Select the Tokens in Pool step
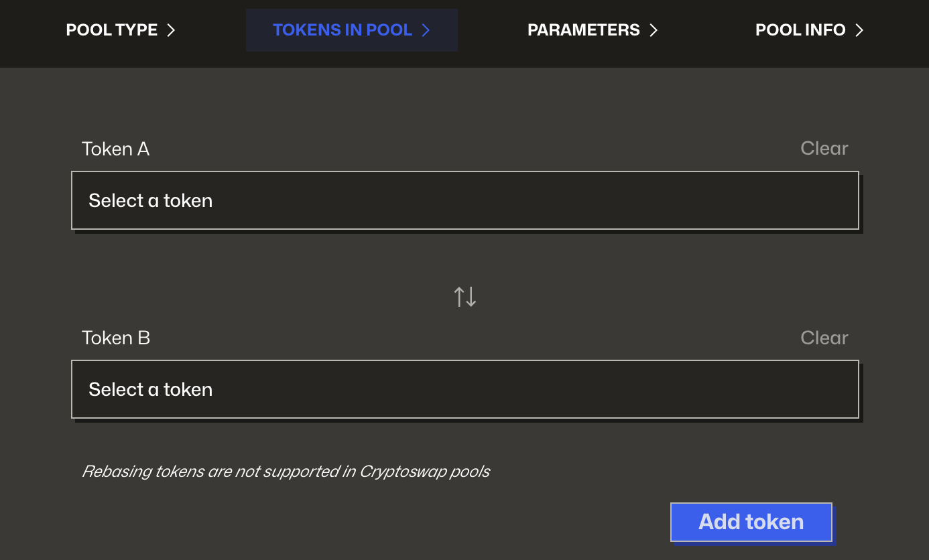The height and width of the screenshot is (560, 929). pos(343,30)
